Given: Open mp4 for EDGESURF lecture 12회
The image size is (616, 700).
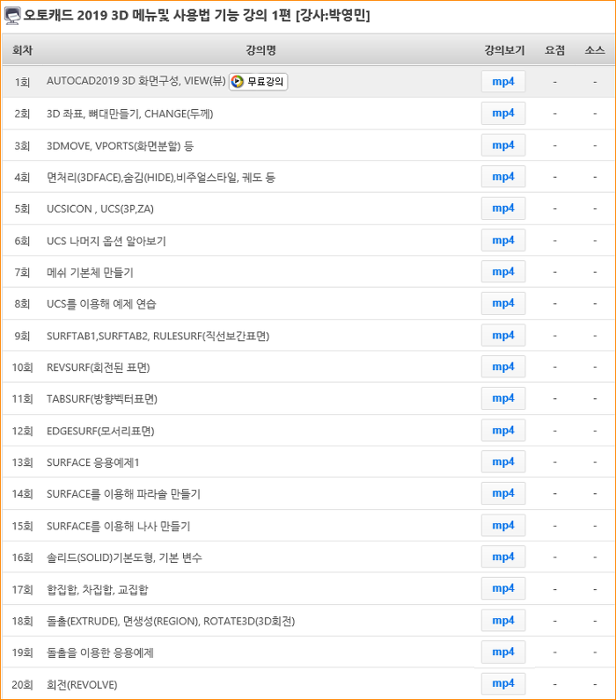Looking at the screenshot, I should point(503,431).
